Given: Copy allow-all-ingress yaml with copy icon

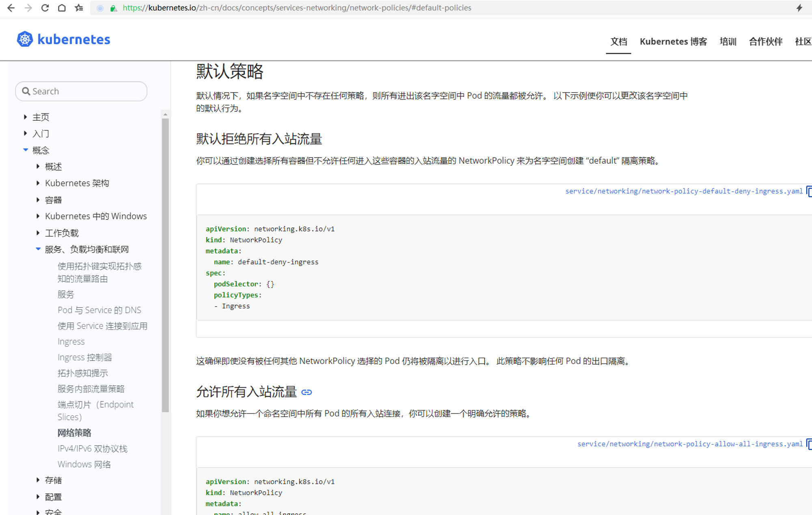Looking at the screenshot, I should pyautogui.click(x=809, y=444).
